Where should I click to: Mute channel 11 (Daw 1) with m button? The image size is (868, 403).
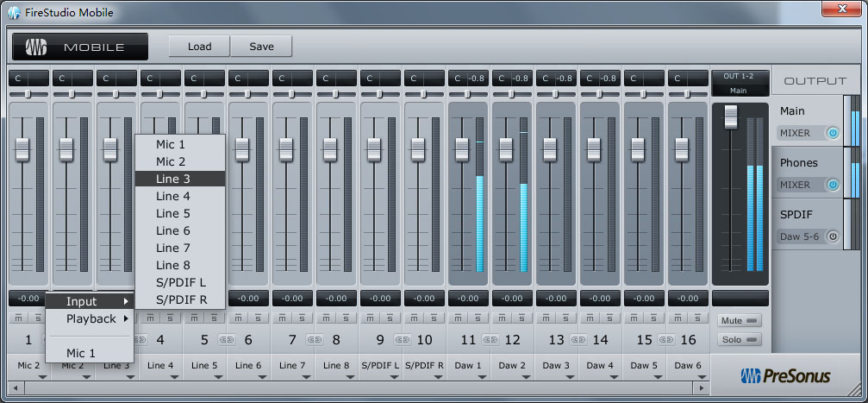[459, 318]
